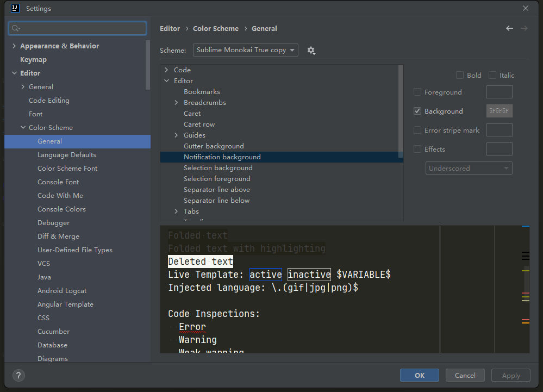Expand the General node under Editor
The height and width of the screenshot is (392, 543).
(23, 86)
